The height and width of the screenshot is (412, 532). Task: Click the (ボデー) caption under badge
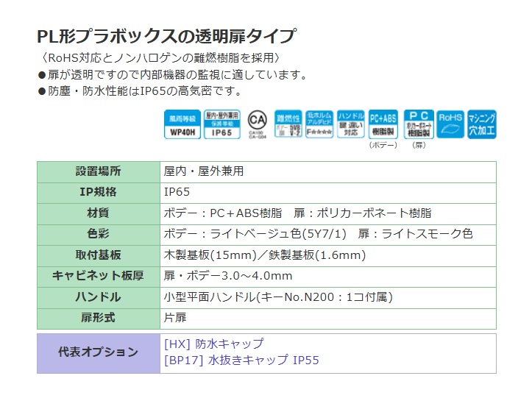(383, 145)
